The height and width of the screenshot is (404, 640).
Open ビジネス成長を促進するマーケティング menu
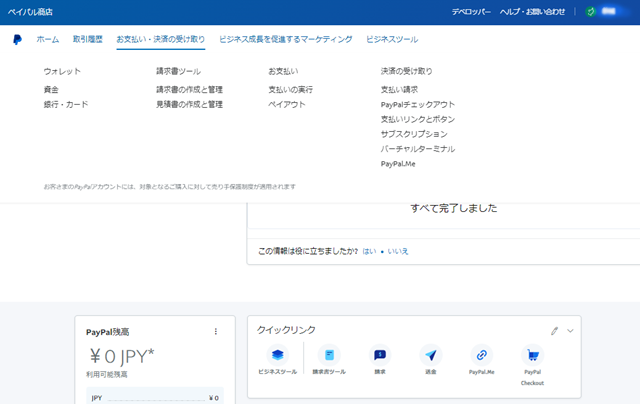pos(285,39)
